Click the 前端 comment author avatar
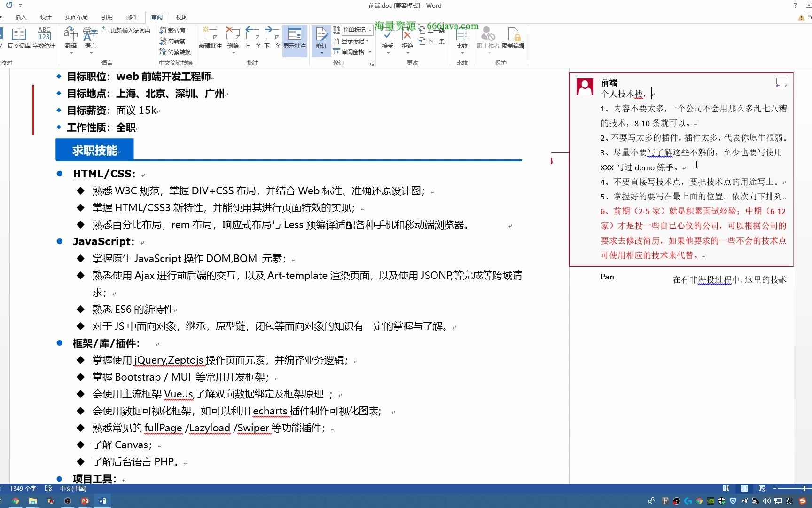Screen dimensions: 812x508 585,87
